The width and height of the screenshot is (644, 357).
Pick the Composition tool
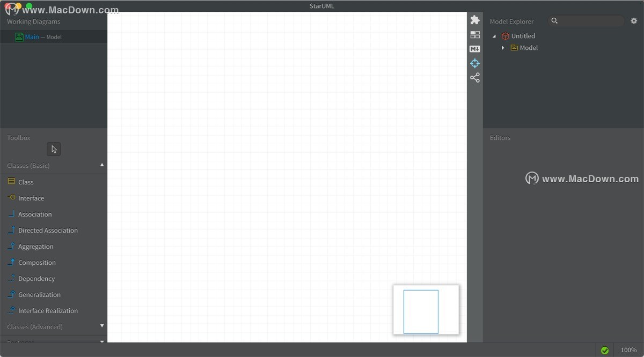pyautogui.click(x=54, y=263)
